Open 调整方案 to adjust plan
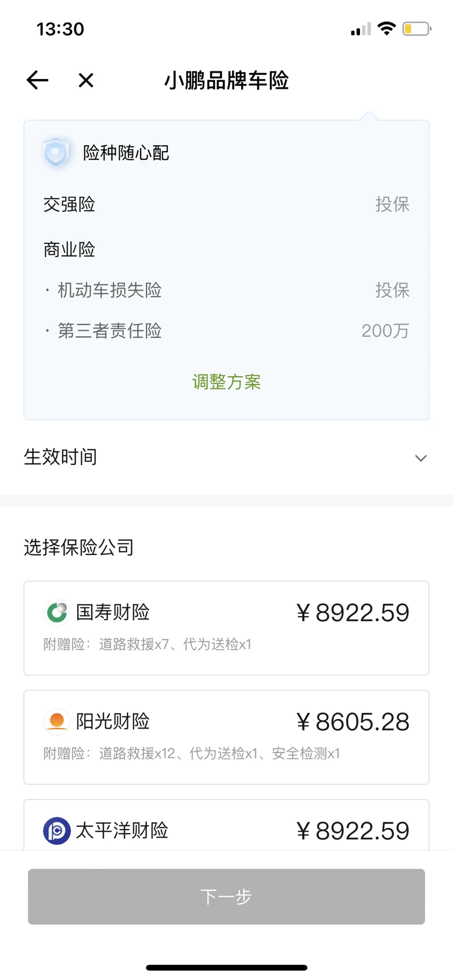The height and width of the screenshot is (980, 453). click(227, 382)
